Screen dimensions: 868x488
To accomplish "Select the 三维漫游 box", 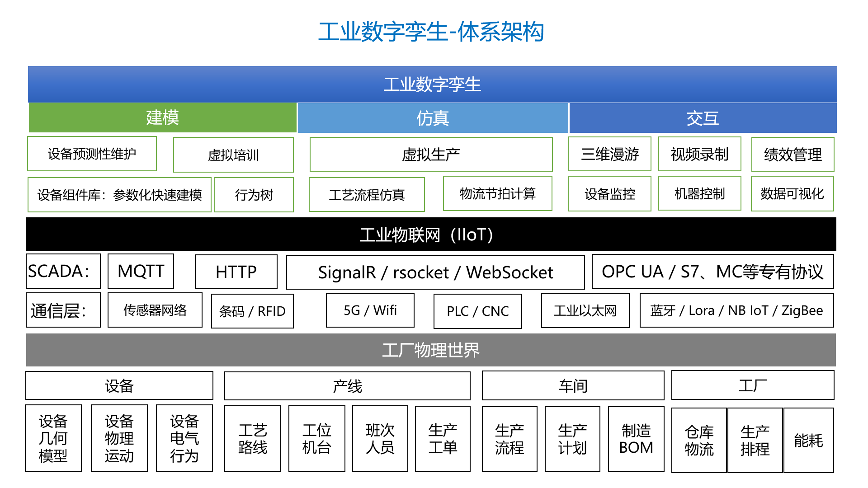I will (x=610, y=154).
